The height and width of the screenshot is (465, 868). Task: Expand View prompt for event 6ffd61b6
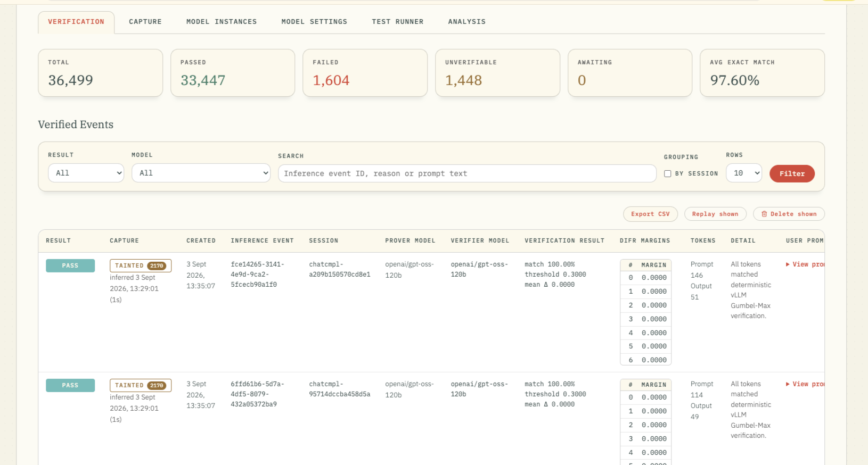(x=805, y=384)
